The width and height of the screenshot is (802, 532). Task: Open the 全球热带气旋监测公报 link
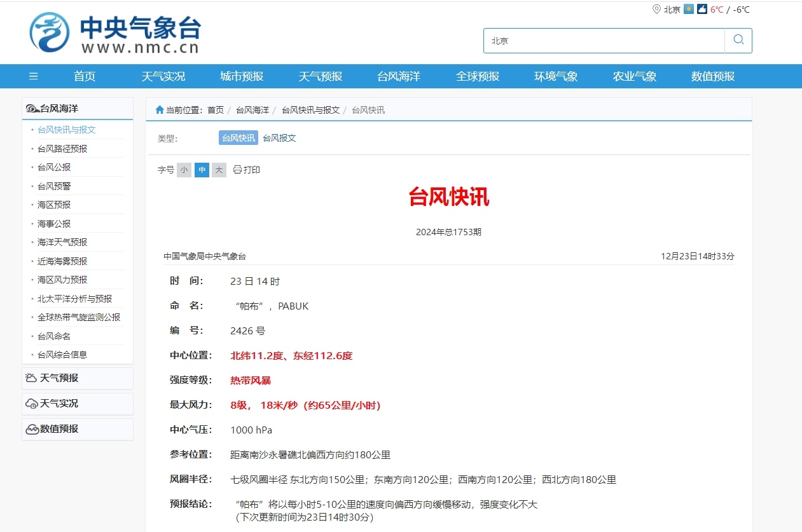pos(79,317)
